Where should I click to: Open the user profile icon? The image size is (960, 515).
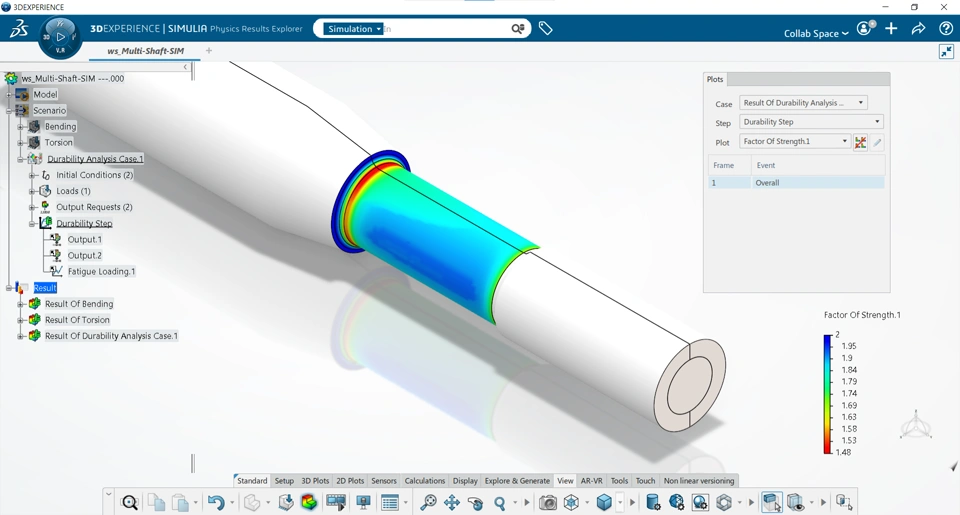[864, 28]
